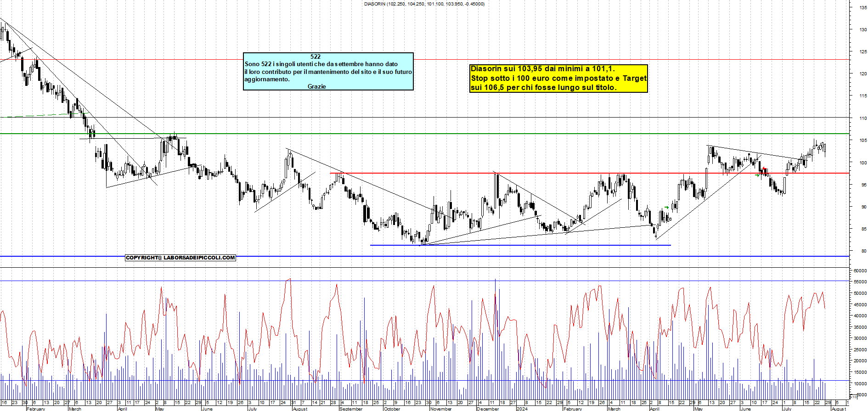The width and height of the screenshot is (868, 411).
Task: Click the 130 price axis label
Action: 863,29
